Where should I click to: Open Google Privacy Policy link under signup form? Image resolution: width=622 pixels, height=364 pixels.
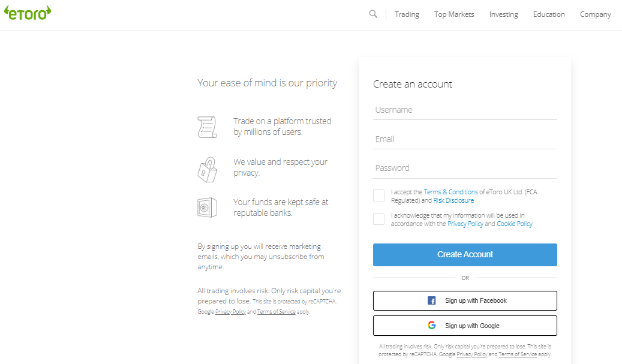[x=471, y=354]
